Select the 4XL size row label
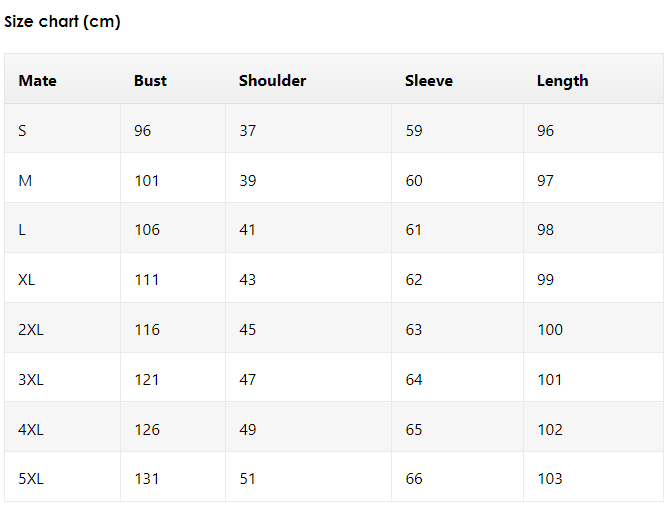The width and height of the screenshot is (670, 513). 30,430
